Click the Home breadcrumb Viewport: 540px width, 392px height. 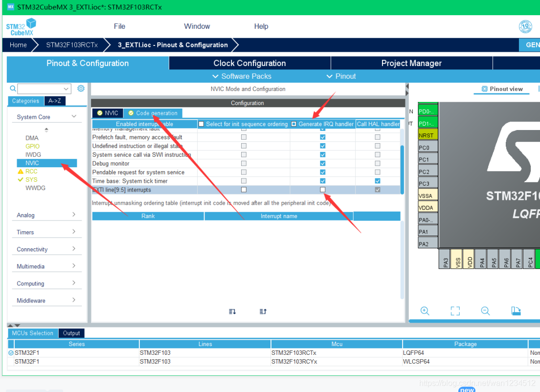coord(19,45)
